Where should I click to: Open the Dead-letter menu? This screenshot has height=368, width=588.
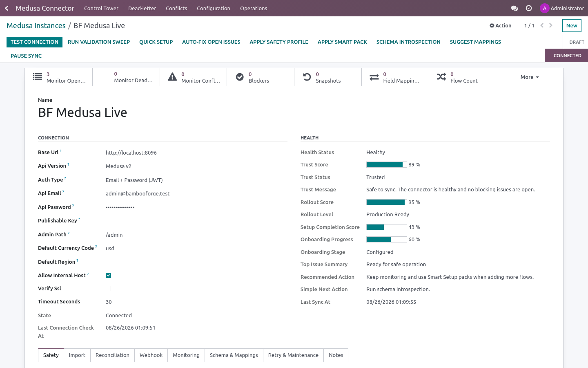(x=142, y=8)
